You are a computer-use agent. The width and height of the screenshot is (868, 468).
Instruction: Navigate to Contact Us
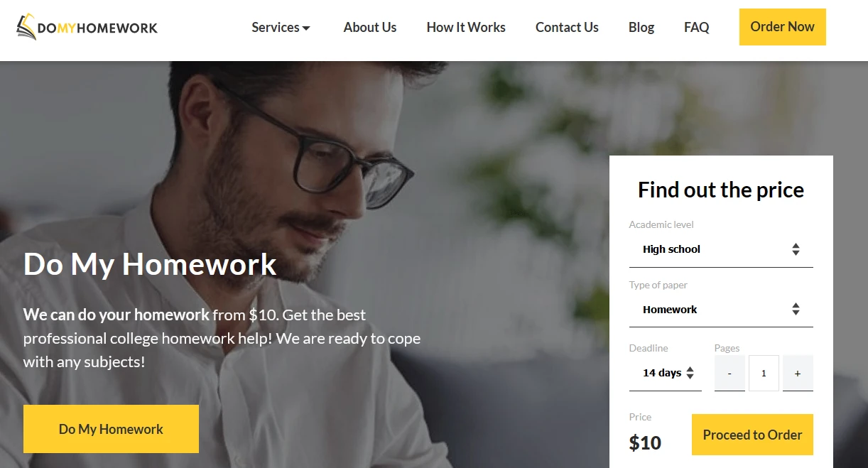tap(567, 28)
